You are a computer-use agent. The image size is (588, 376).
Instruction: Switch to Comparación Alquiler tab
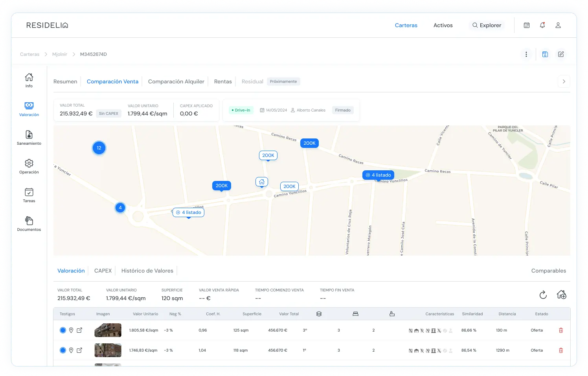(x=176, y=81)
